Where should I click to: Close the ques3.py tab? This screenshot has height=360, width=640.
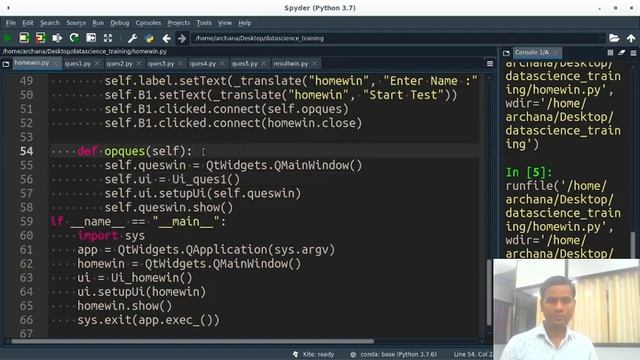click(x=180, y=64)
